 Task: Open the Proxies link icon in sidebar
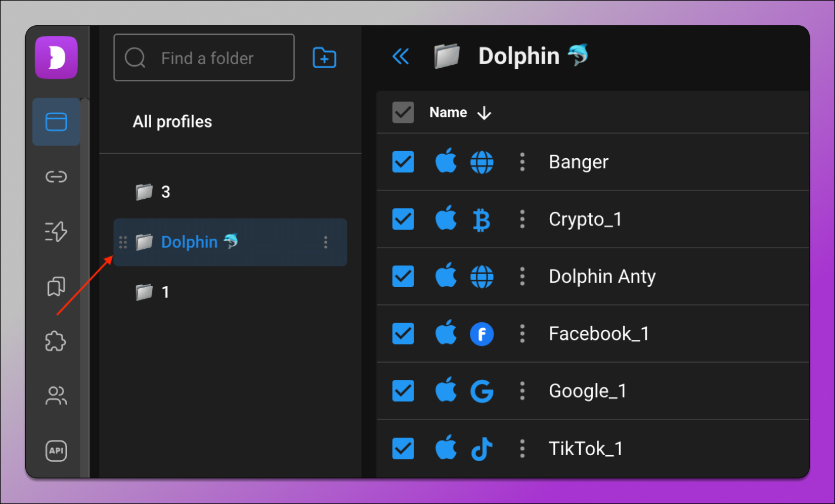coord(56,176)
